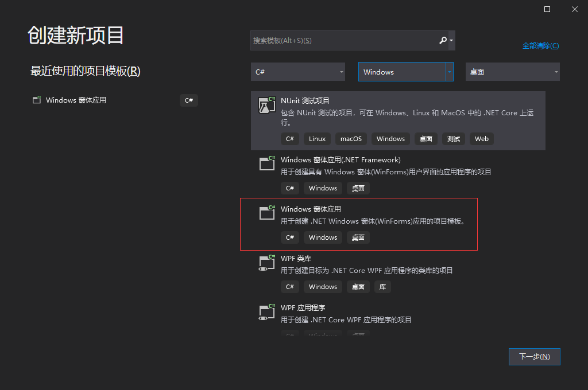Click the search magnifier icon

pyautogui.click(x=443, y=40)
